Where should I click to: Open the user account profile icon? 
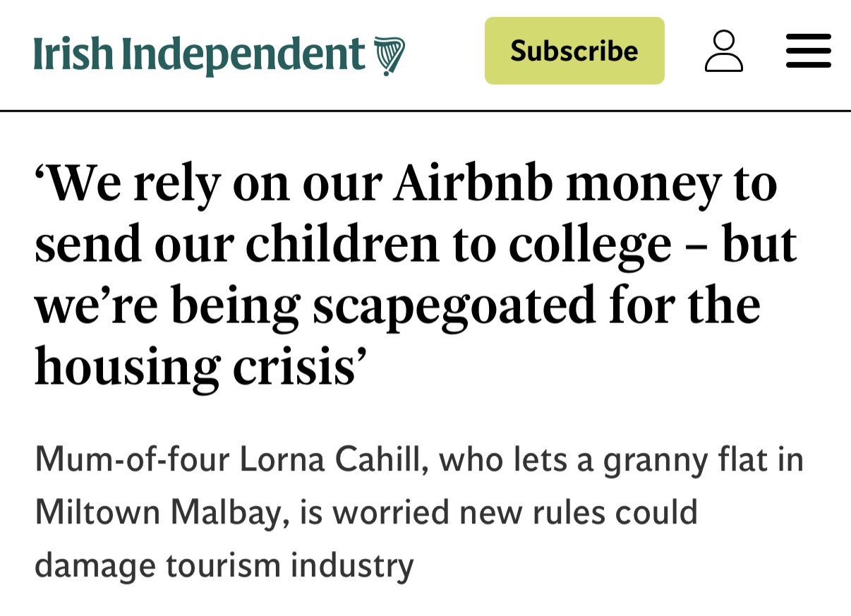[723, 51]
